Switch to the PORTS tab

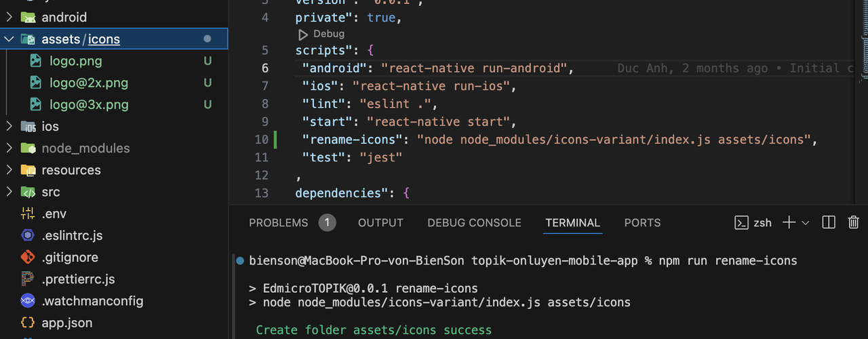click(x=642, y=222)
